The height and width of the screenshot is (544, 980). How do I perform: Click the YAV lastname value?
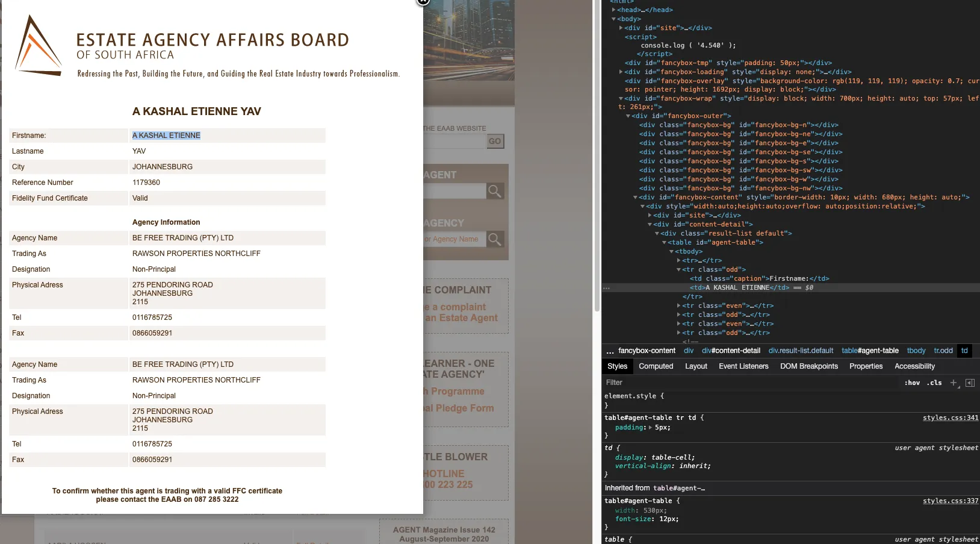[139, 151]
